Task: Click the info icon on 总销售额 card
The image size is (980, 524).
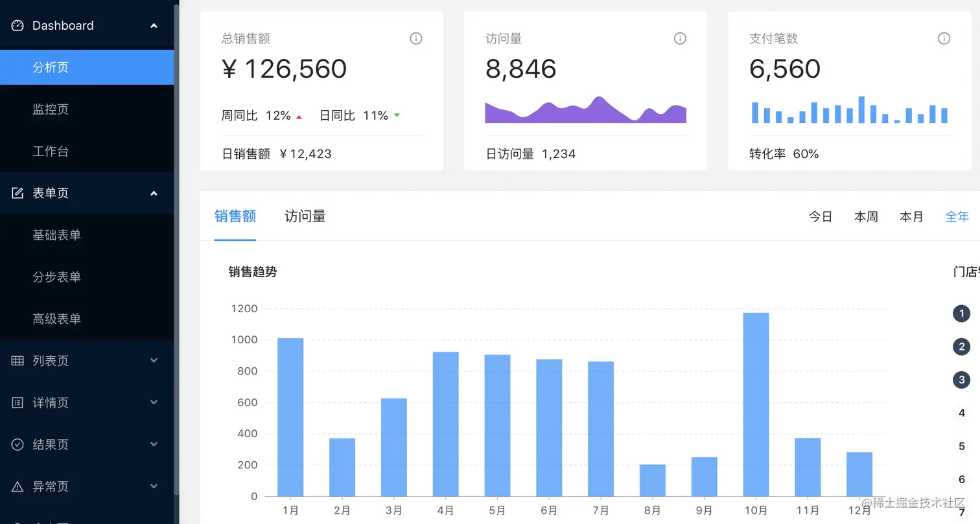Action: 416,39
